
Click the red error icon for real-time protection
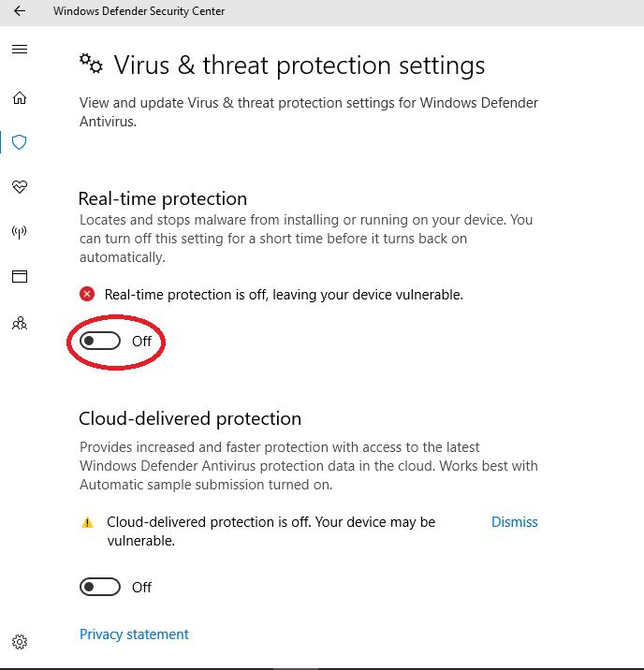tap(87, 294)
